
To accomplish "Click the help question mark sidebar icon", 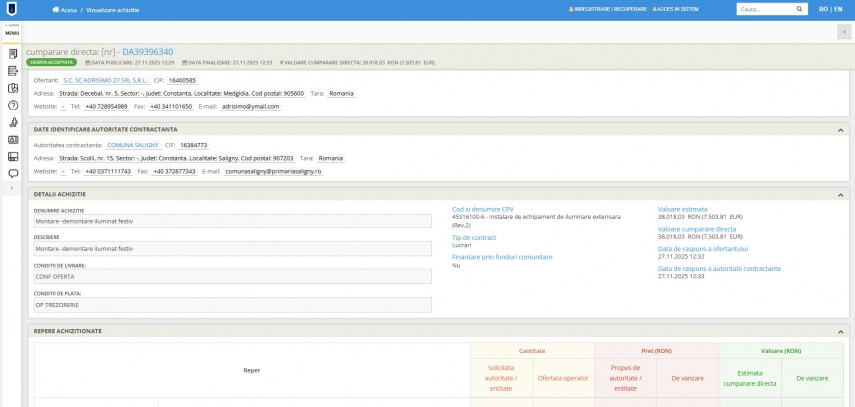I will tap(13, 105).
